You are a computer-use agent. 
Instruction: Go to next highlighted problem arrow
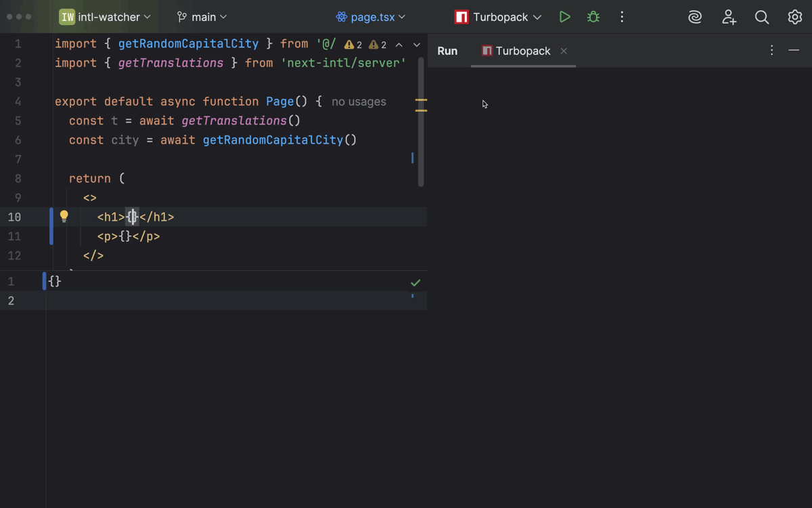[417, 45]
